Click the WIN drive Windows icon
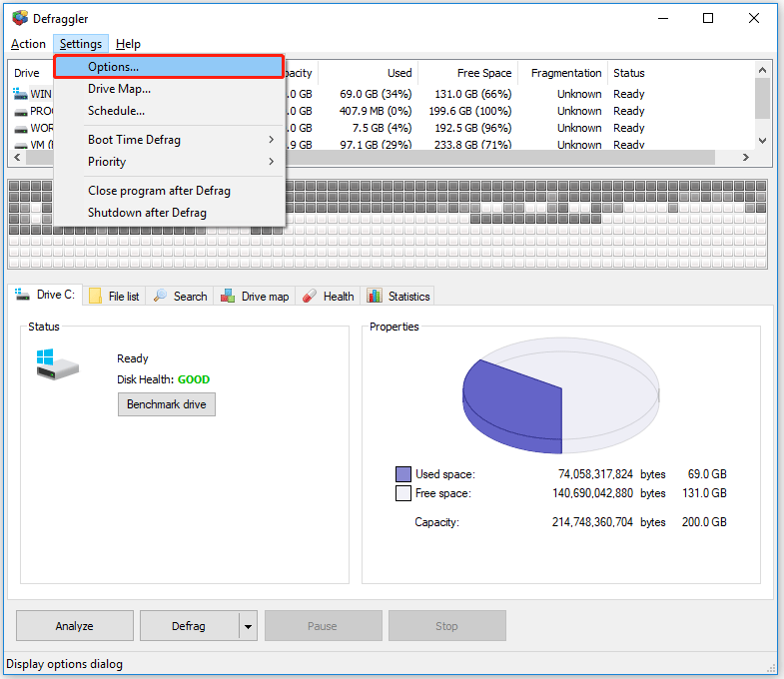The height and width of the screenshot is (679, 784). (x=20, y=94)
